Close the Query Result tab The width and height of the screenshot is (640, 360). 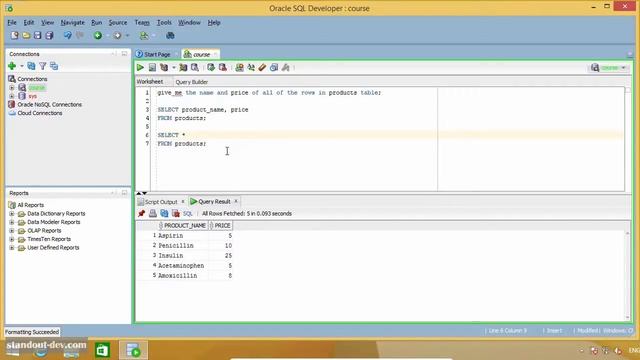pyautogui.click(x=236, y=201)
